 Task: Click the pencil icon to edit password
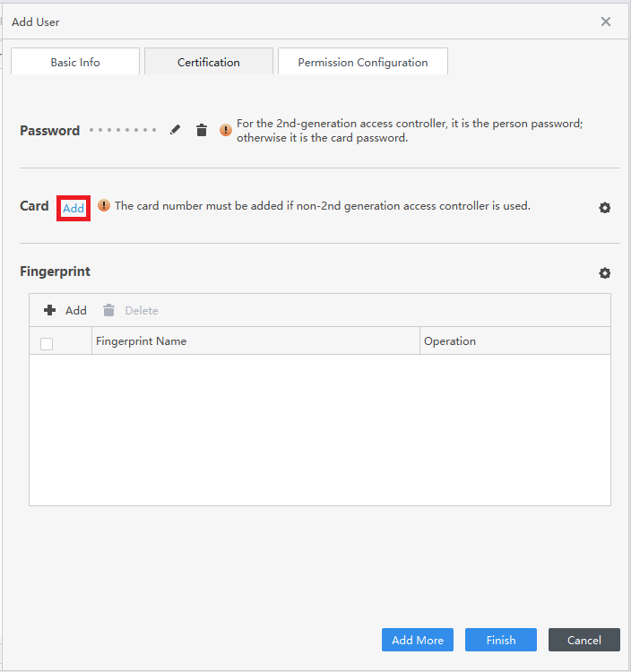pyautogui.click(x=175, y=130)
